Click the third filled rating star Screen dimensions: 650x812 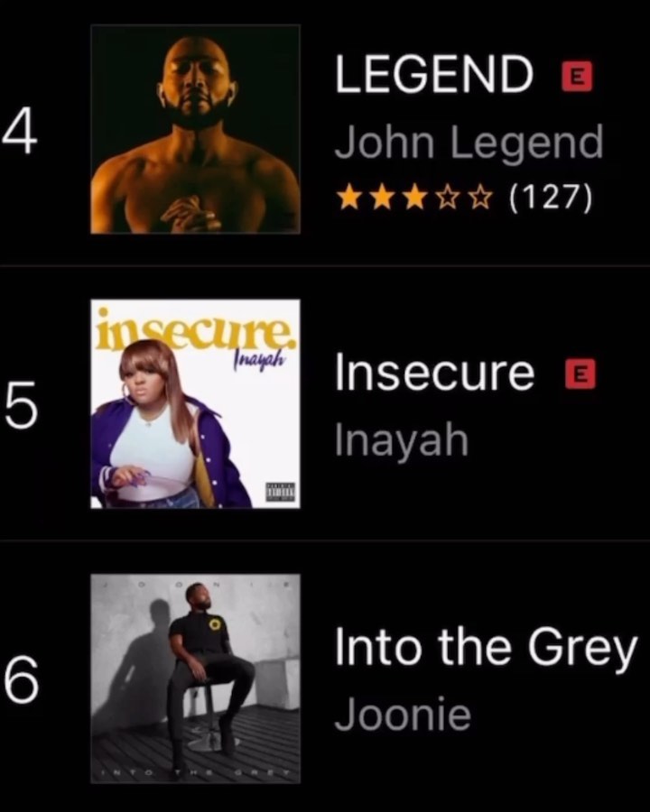click(414, 198)
